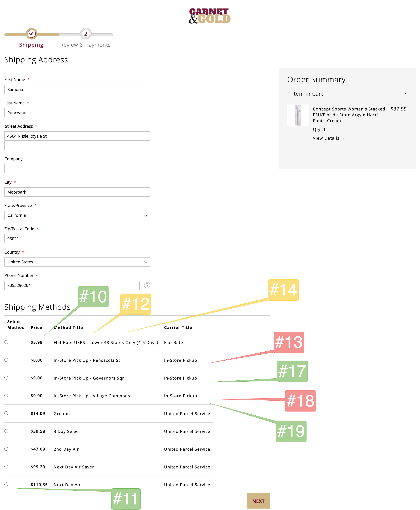420x510 pixels.
Task: Click the 'Next Day Air Saver' method text
Action: coord(74,467)
